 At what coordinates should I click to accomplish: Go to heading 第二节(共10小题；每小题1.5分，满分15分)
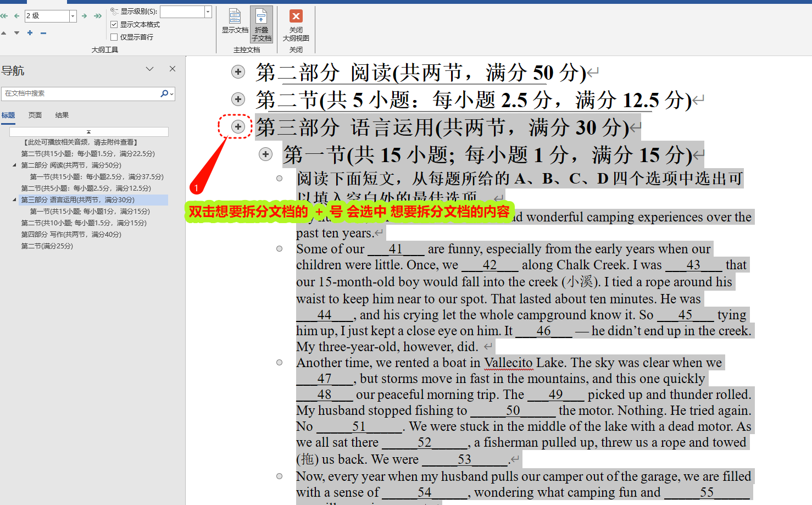click(84, 223)
